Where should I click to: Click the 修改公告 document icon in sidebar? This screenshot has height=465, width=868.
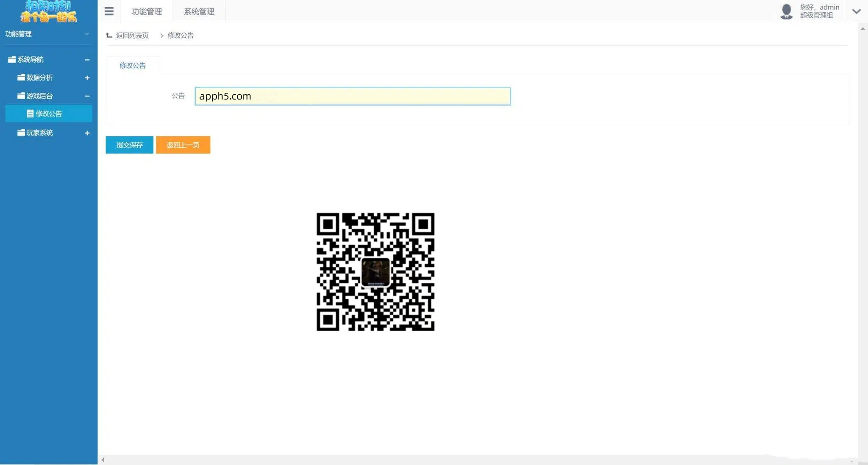click(30, 113)
